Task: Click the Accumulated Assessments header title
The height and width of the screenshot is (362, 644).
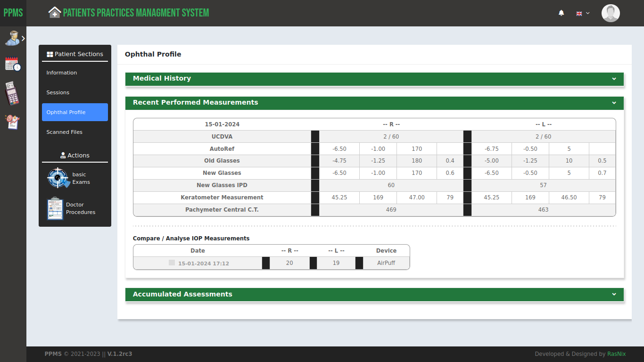Action: (182, 294)
